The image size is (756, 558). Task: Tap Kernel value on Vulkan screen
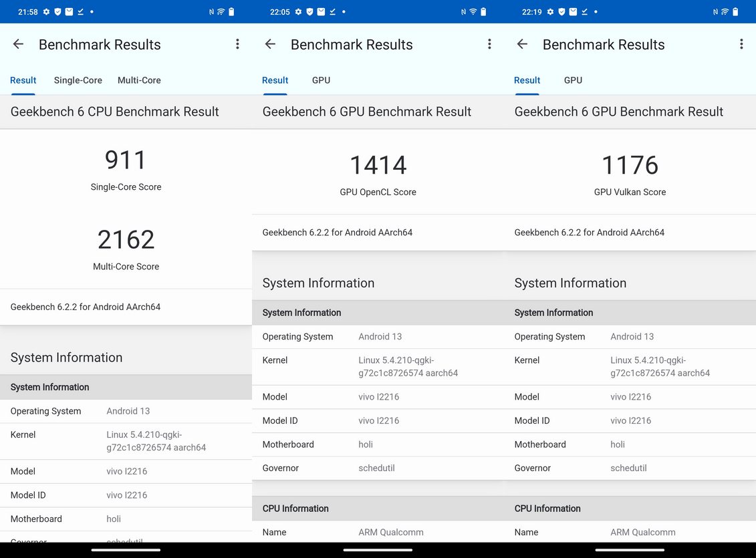(x=660, y=367)
